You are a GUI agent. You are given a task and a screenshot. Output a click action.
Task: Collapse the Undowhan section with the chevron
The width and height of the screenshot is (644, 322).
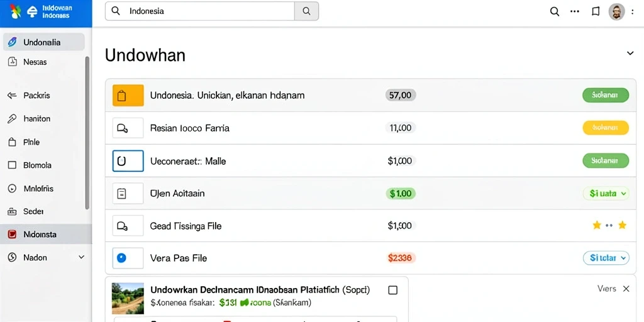pyautogui.click(x=630, y=53)
